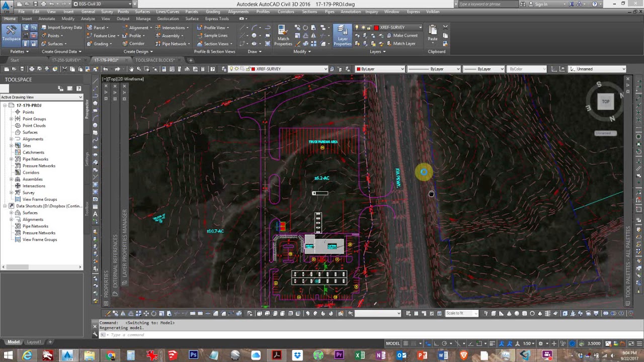Open the Pipes menu
This screenshot has height=362, width=644.
(330, 12)
